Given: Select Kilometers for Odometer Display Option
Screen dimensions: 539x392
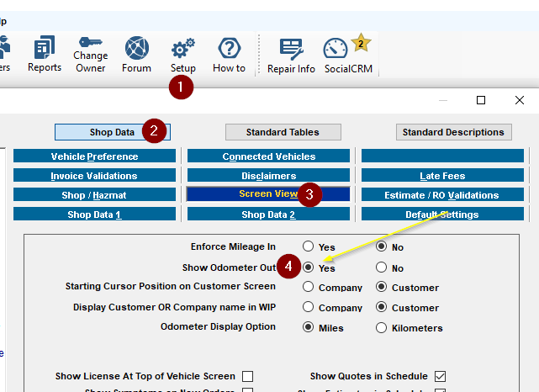Looking at the screenshot, I should [x=381, y=328].
